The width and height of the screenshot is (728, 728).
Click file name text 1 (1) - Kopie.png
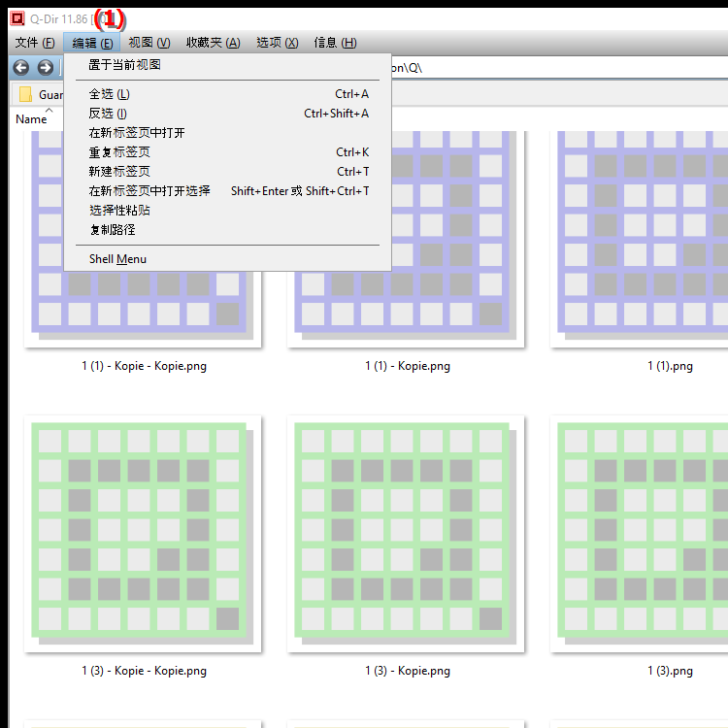pos(407,366)
